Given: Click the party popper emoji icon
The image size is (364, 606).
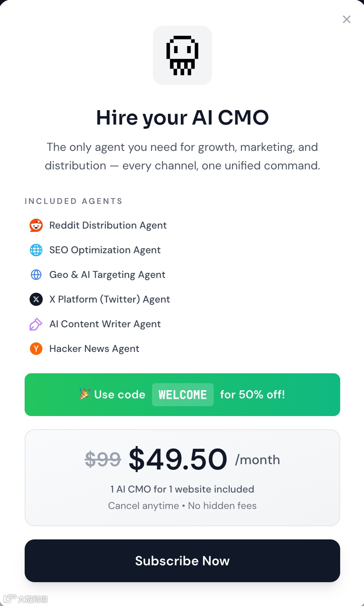Looking at the screenshot, I should tap(85, 394).
